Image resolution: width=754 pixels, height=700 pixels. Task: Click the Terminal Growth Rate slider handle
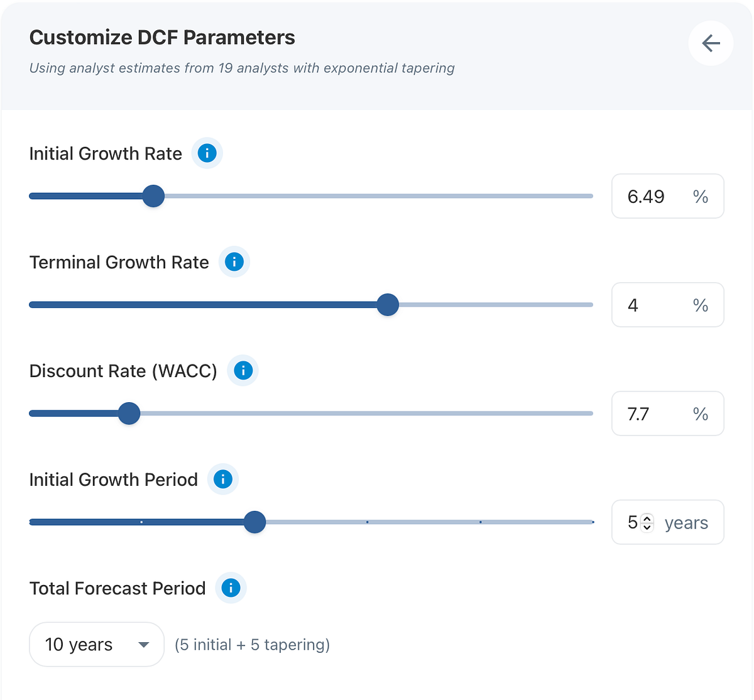click(x=388, y=304)
